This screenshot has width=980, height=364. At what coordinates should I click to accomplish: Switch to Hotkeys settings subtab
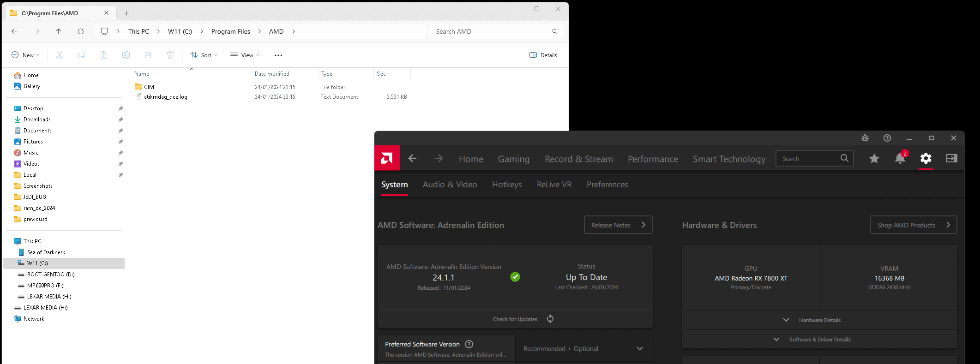coord(507,185)
